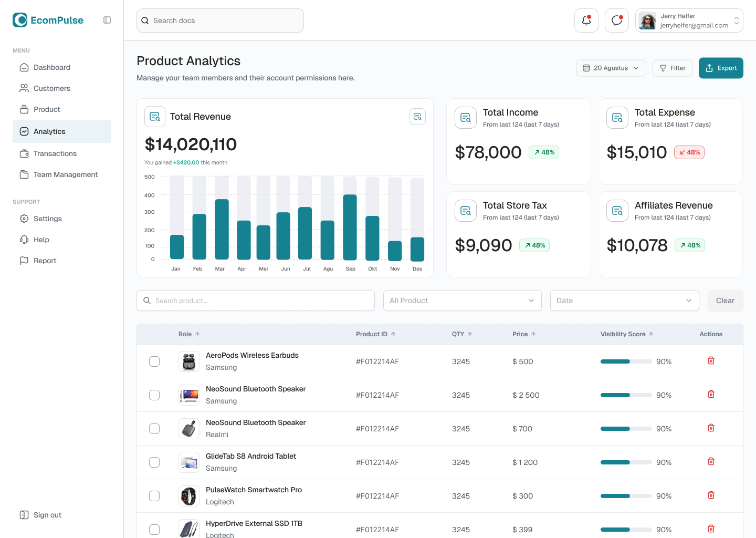Screen dimensions: 756x538
Task: Clear the product filters
Action: (725, 300)
